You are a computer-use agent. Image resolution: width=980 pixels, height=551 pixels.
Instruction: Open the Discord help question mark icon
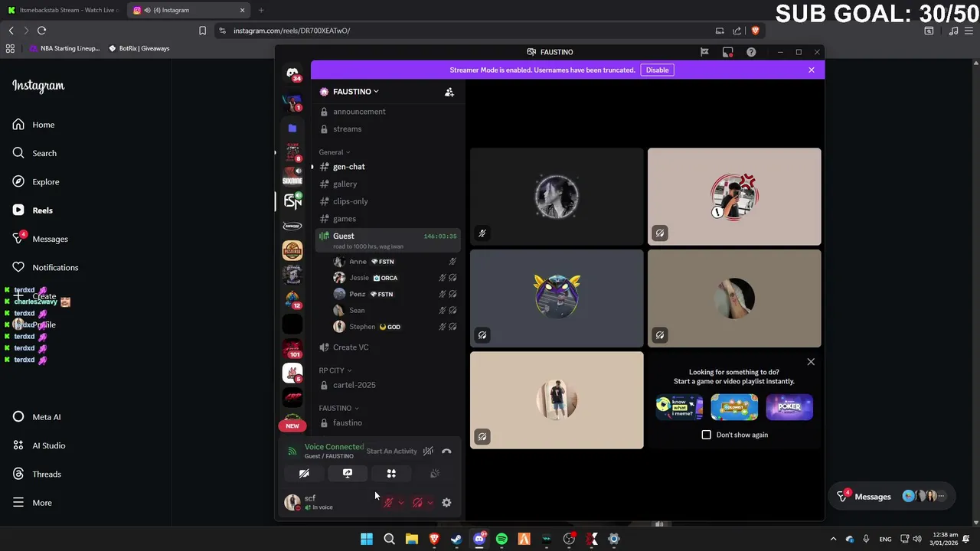[x=751, y=52]
